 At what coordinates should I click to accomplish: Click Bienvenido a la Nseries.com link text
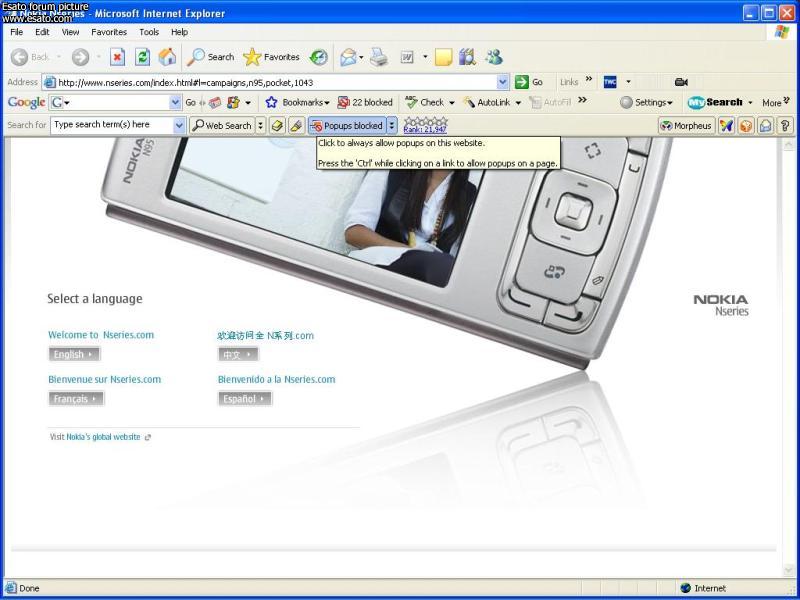[277, 379]
